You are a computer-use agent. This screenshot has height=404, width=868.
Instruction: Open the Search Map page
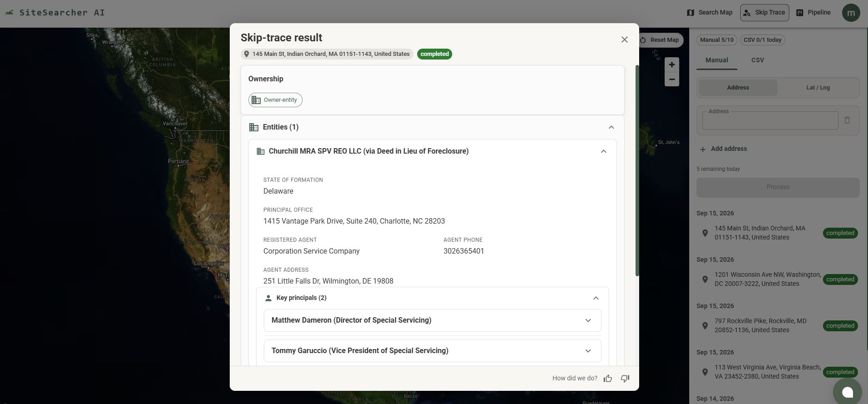709,13
